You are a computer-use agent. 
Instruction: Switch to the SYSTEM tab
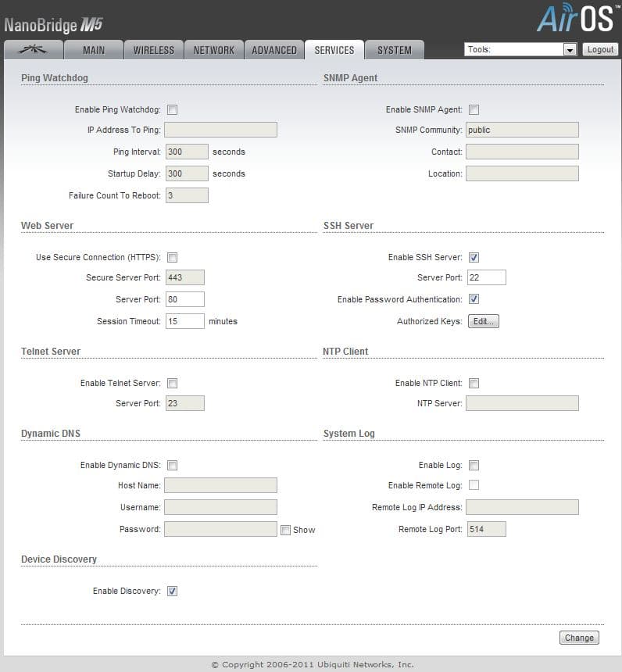tap(395, 50)
